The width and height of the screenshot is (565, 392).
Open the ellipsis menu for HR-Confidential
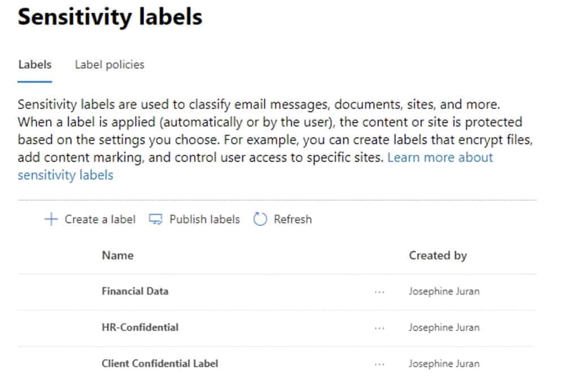point(380,328)
